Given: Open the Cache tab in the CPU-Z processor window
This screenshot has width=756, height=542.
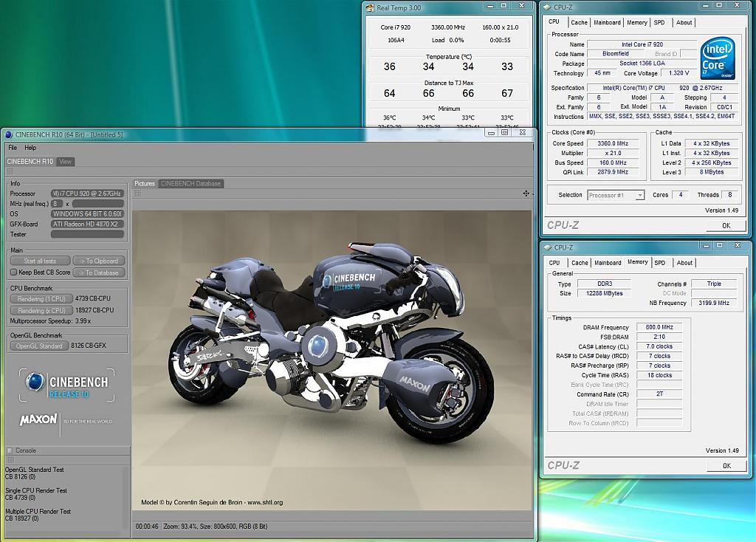Looking at the screenshot, I should (x=579, y=23).
